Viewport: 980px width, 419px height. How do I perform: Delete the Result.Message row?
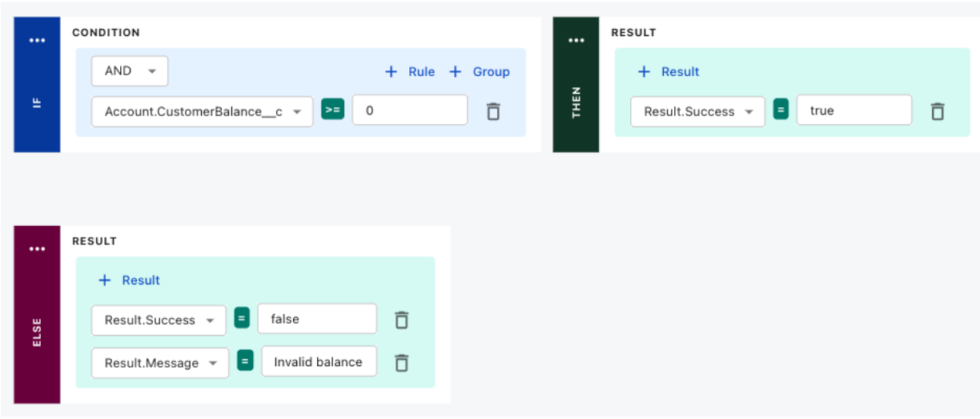(x=402, y=363)
